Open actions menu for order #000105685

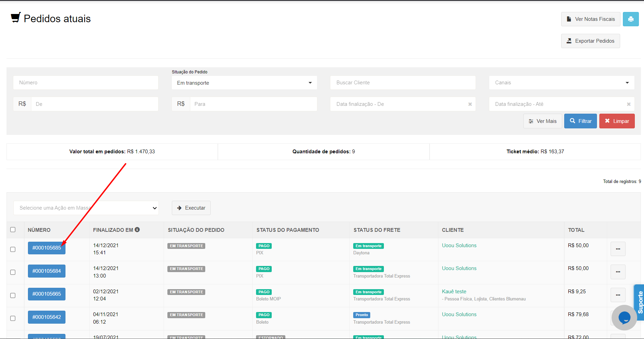pyautogui.click(x=618, y=249)
